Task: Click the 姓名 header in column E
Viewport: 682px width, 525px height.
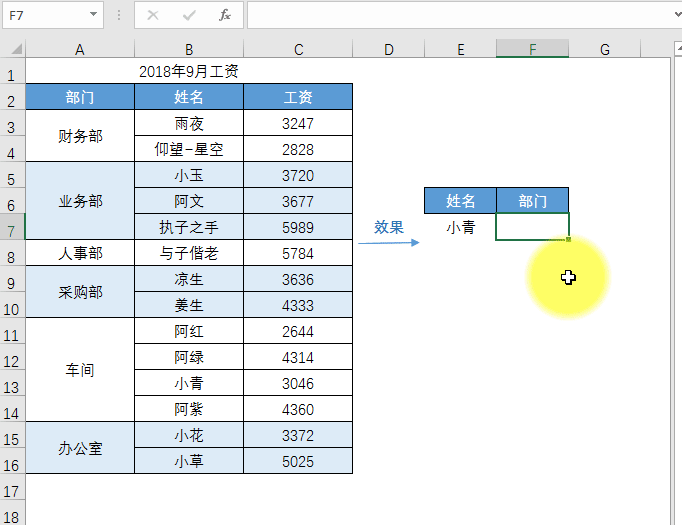Action: [x=461, y=201]
